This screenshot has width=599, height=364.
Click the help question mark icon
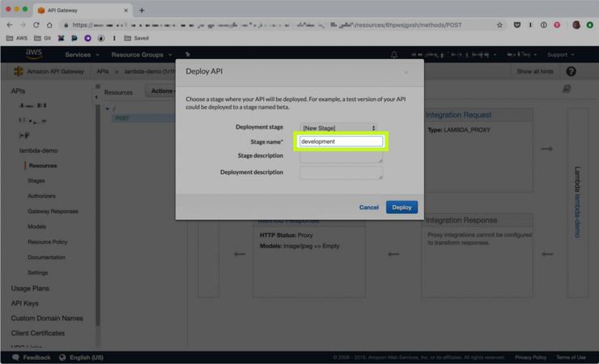click(x=571, y=71)
